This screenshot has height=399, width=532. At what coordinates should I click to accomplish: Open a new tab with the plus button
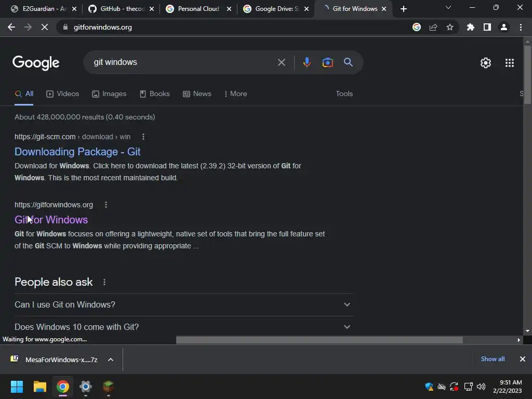[403, 9]
